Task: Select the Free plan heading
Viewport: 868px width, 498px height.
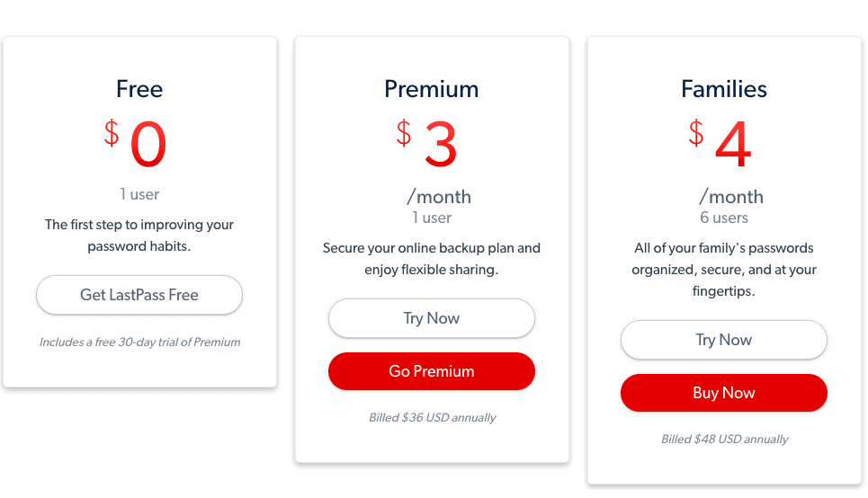Action: click(139, 89)
